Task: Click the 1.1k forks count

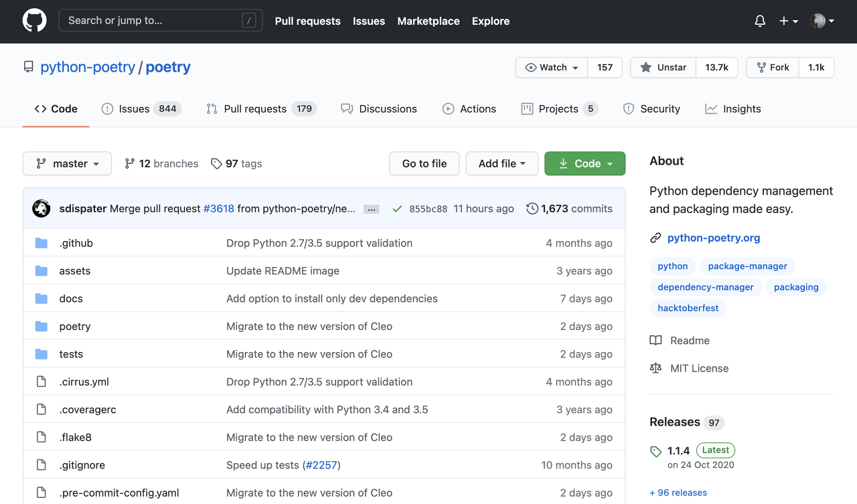Action: 816,68
